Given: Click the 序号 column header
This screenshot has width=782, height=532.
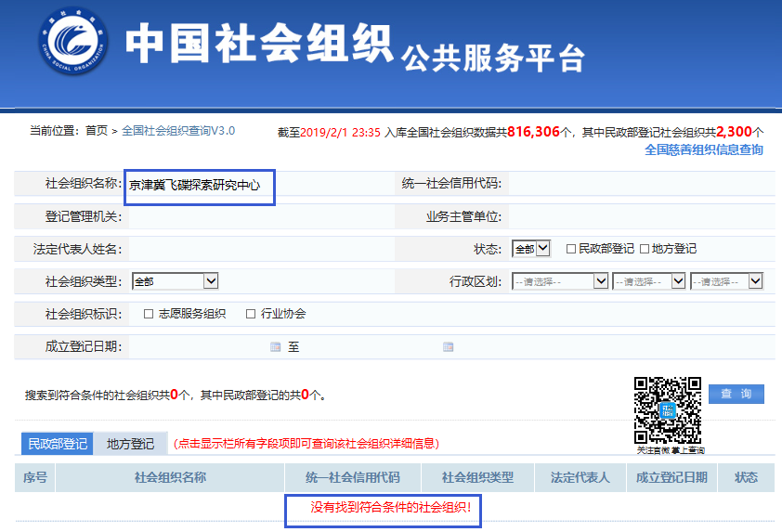Looking at the screenshot, I should pos(35,477).
